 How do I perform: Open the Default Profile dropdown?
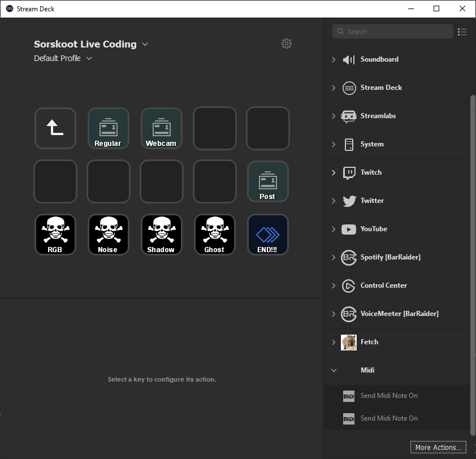(89, 58)
